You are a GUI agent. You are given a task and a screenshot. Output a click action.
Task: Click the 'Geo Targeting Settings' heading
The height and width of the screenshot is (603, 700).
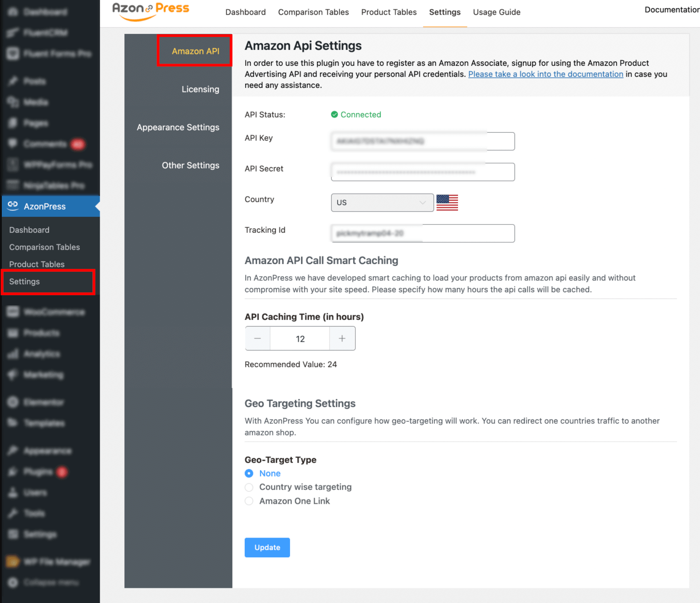click(300, 404)
